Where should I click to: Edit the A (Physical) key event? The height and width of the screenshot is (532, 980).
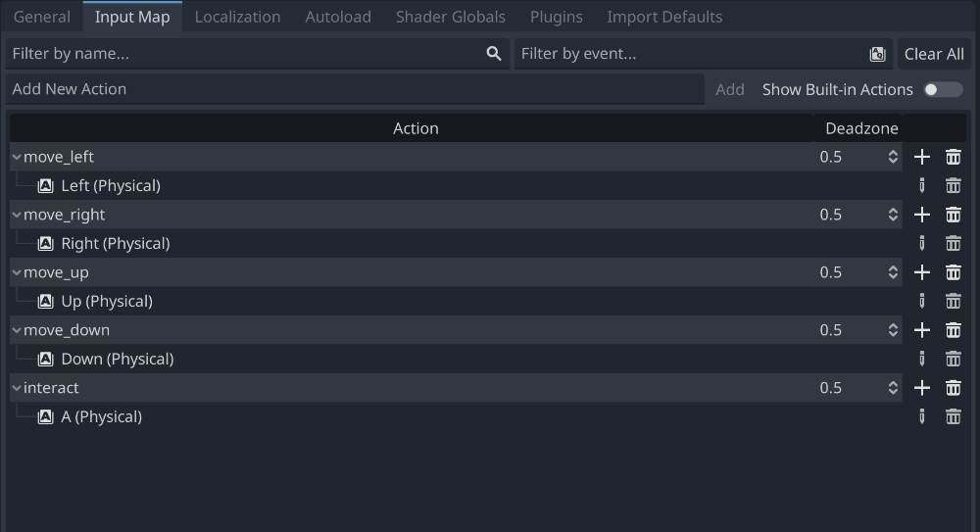pyautogui.click(x=921, y=417)
